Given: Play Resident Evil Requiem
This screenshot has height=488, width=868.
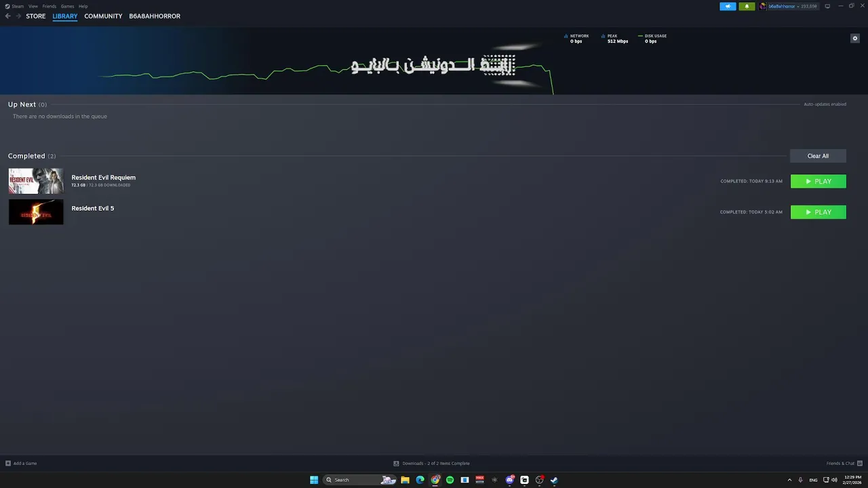Looking at the screenshot, I should click(818, 181).
